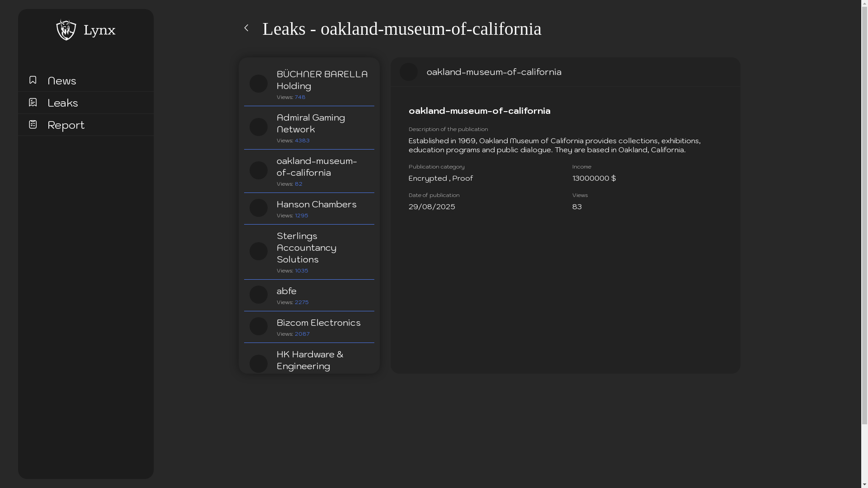The image size is (868, 488).
Task: Open the Report menu item
Action: coord(66,125)
